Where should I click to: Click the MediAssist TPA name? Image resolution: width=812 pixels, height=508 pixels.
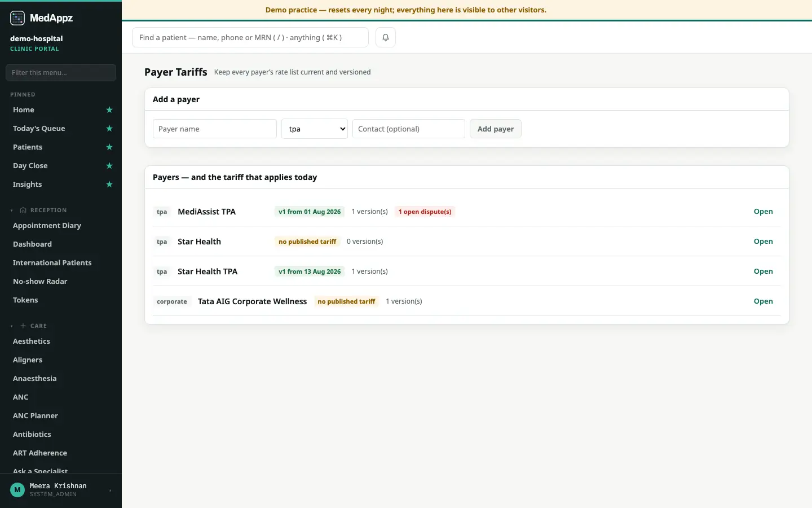206,212
